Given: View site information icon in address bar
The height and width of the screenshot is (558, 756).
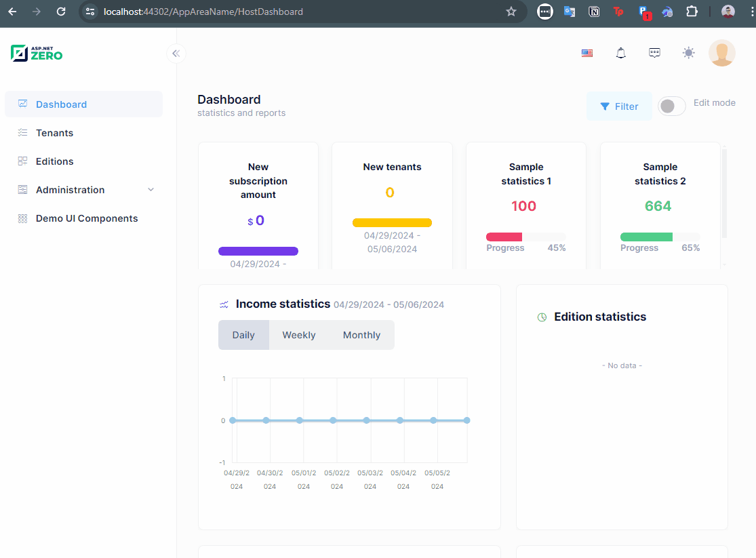Looking at the screenshot, I should pyautogui.click(x=90, y=12).
